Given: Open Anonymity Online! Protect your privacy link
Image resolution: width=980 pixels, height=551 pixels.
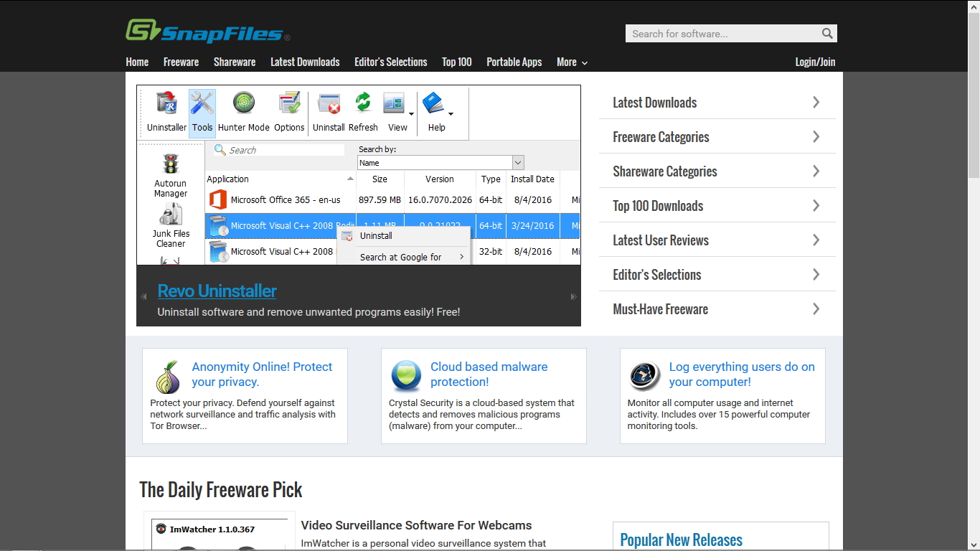Looking at the screenshot, I should [x=262, y=375].
